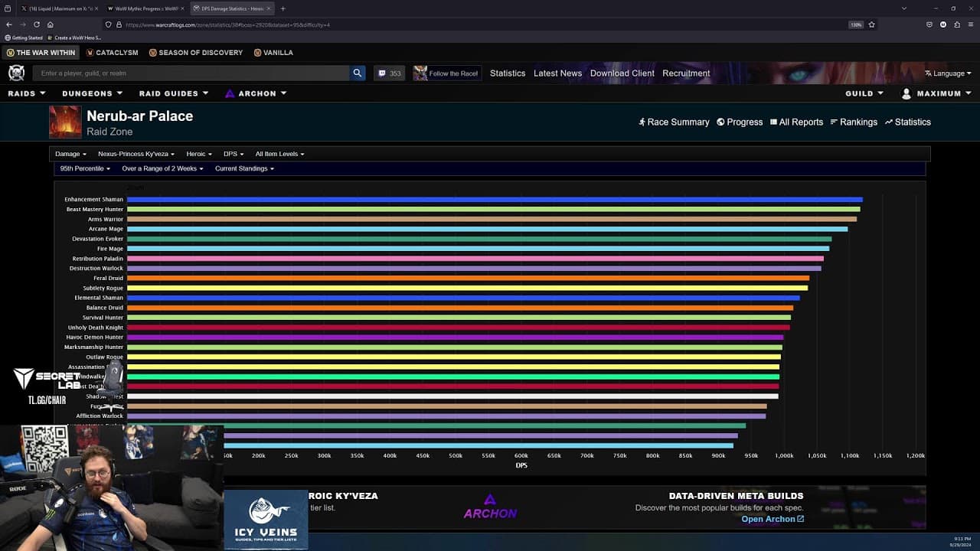The image size is (980, 551).
Task: Open the All Reports zone link
Action: 796,122
